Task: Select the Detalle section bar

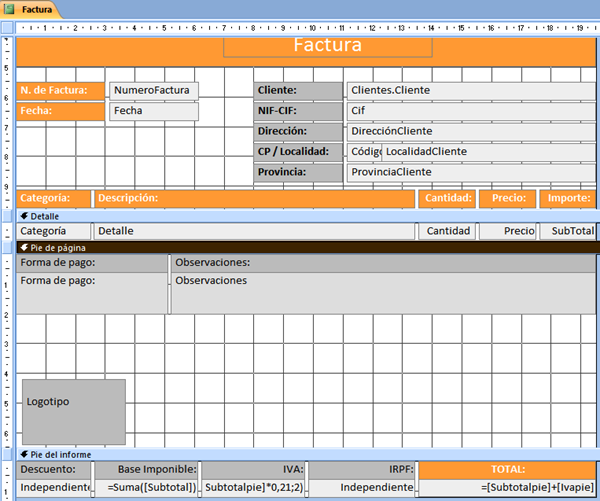Action: click(x=300, y=215)
